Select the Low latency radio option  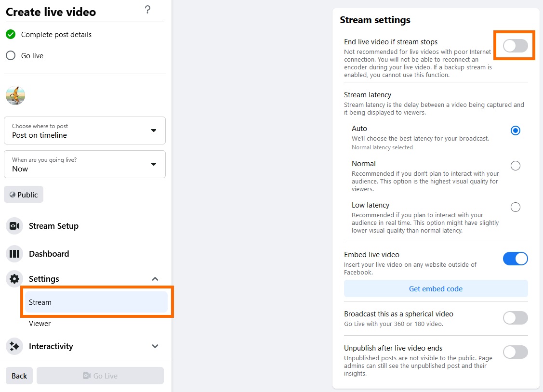tap(516, 207)
